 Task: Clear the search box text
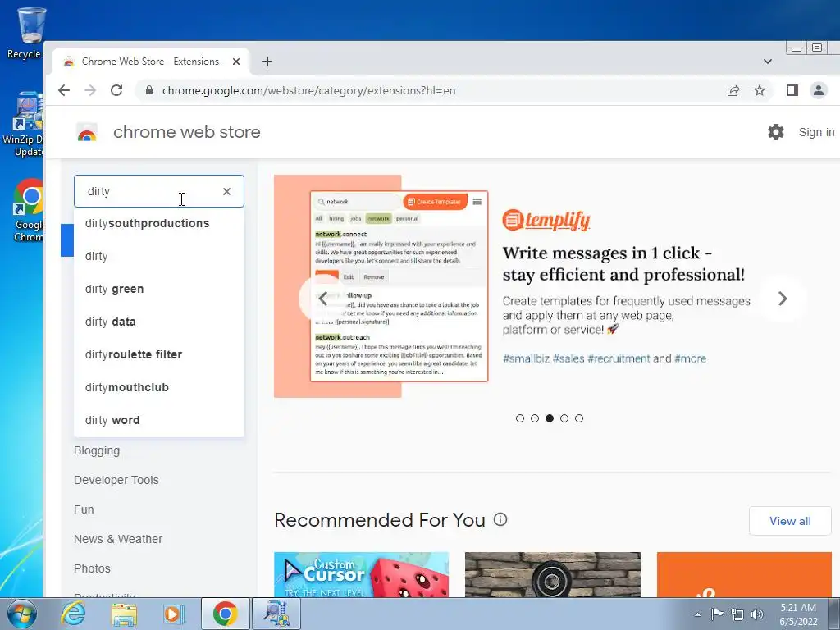click(226, 191)
